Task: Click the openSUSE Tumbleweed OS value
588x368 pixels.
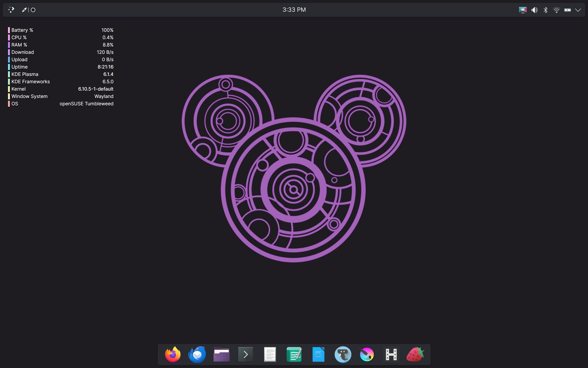Action: (86, 104)
